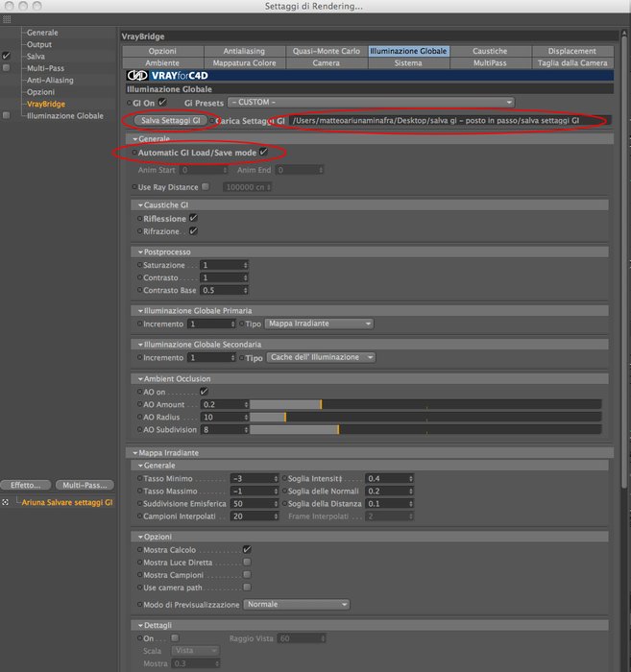Image resolution: width=631 pixels, height=672 pixels.
Task: Toggle the GI On checkbox
Action: [162, 102]
